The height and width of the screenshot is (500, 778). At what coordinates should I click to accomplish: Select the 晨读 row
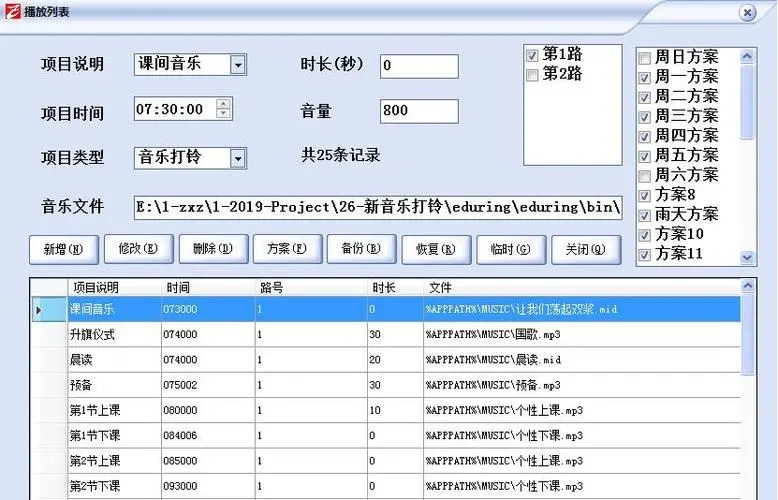pos(387,360)
